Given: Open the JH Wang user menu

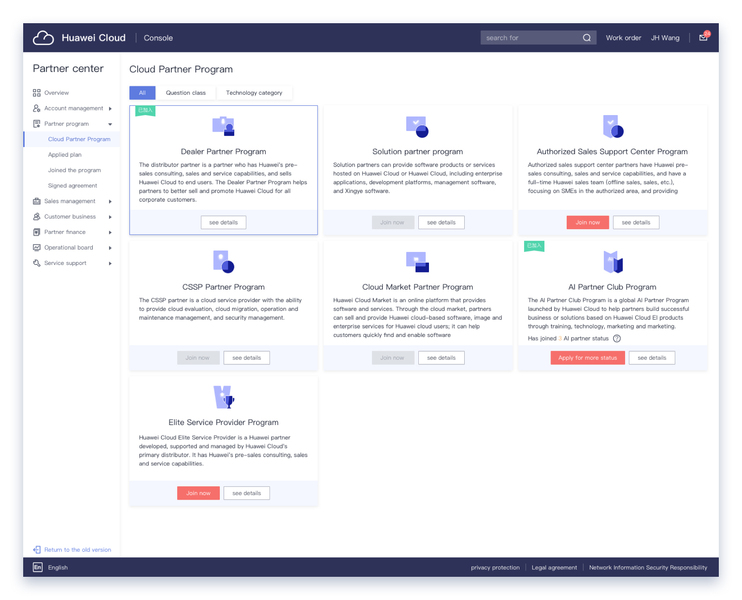Looking at the screenshot, I should pyautogui.click(x=665, y=38).
